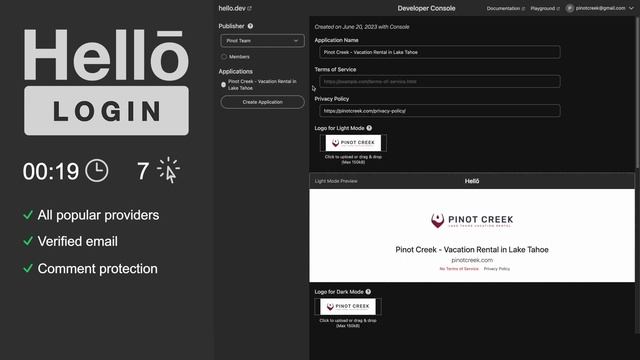Open the hello.dev external link
This screenshot has height=360, width=640.
click(x=235, y=8)
